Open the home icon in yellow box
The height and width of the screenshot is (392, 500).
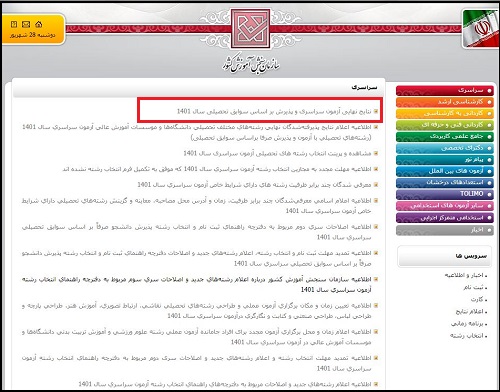(39, 24)
